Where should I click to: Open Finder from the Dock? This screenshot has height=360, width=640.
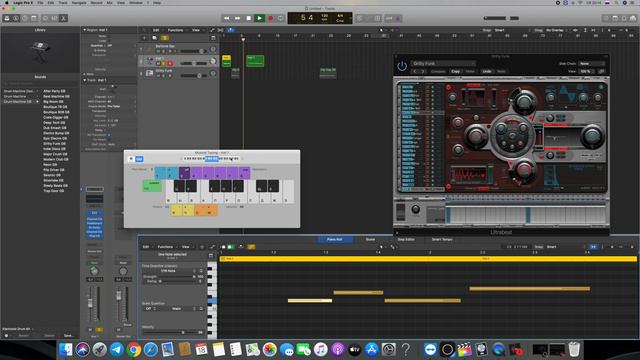point(65,349)
